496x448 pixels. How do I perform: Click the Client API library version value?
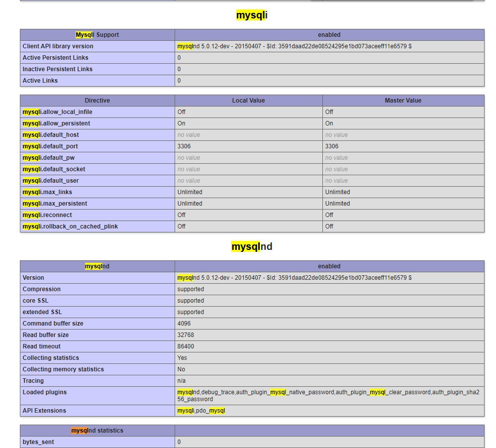295,46
